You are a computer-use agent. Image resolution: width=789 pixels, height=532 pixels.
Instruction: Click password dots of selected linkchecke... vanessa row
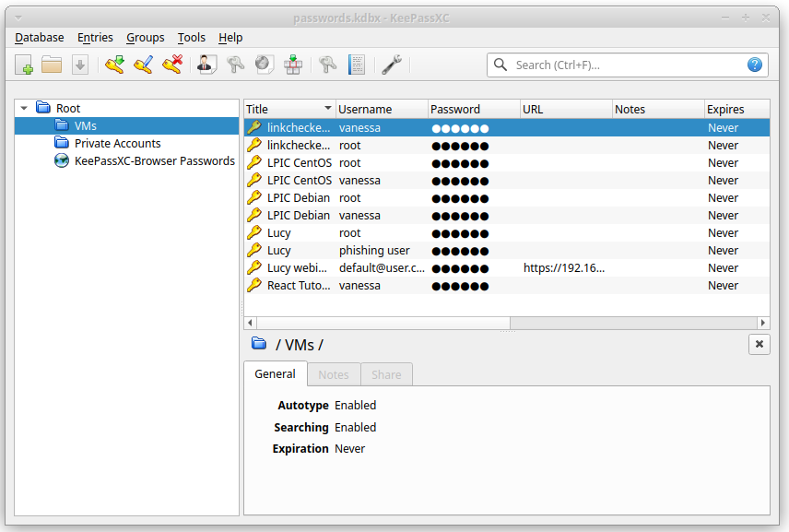461,128
